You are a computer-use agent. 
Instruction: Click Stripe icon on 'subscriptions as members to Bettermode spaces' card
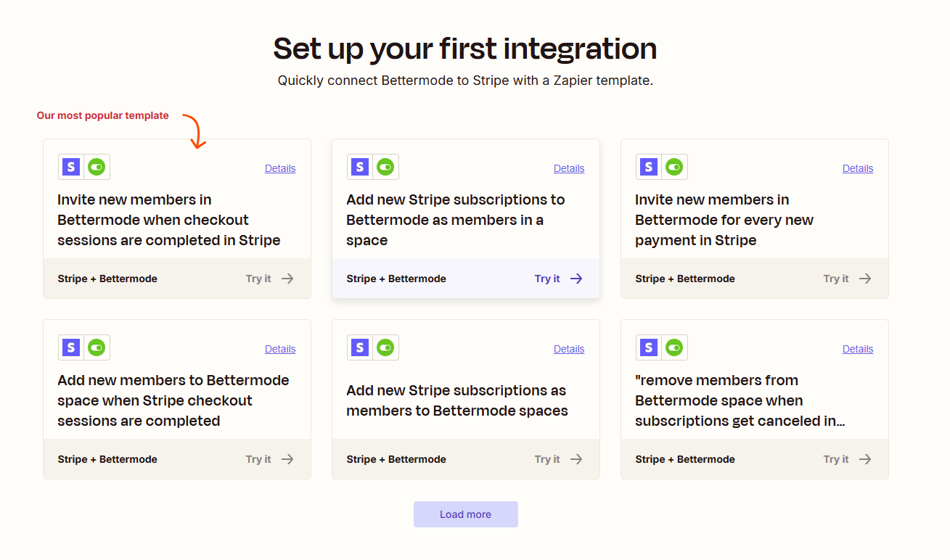360,347
